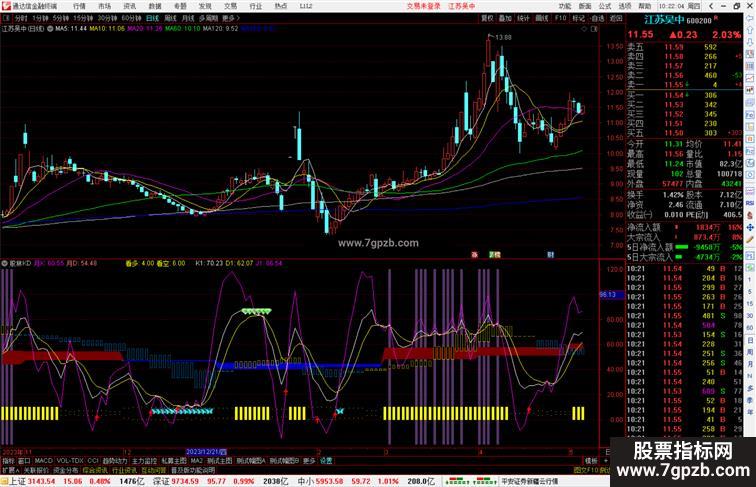Select the MA2 indicator tab
756x487 pixels.
tap(197, 461)
